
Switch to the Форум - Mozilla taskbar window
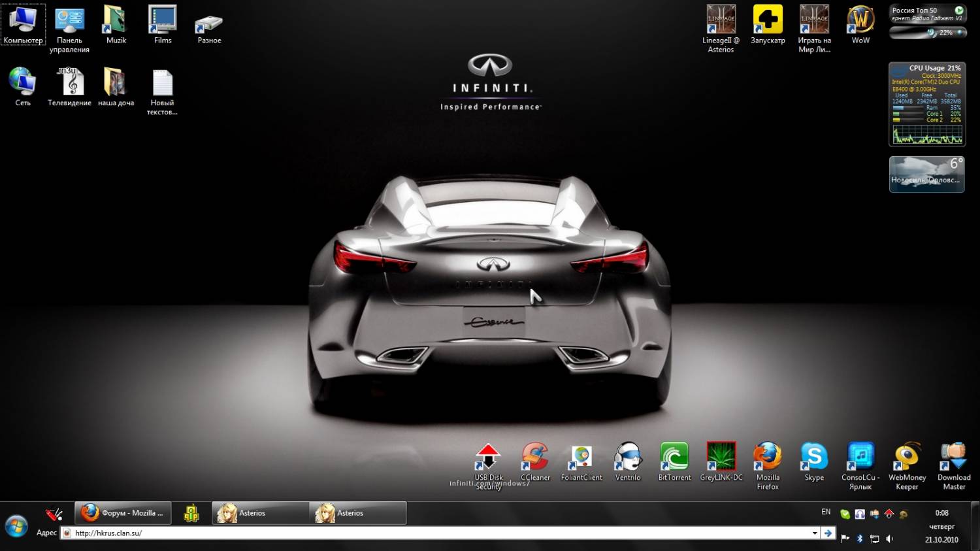click(123, 513)
